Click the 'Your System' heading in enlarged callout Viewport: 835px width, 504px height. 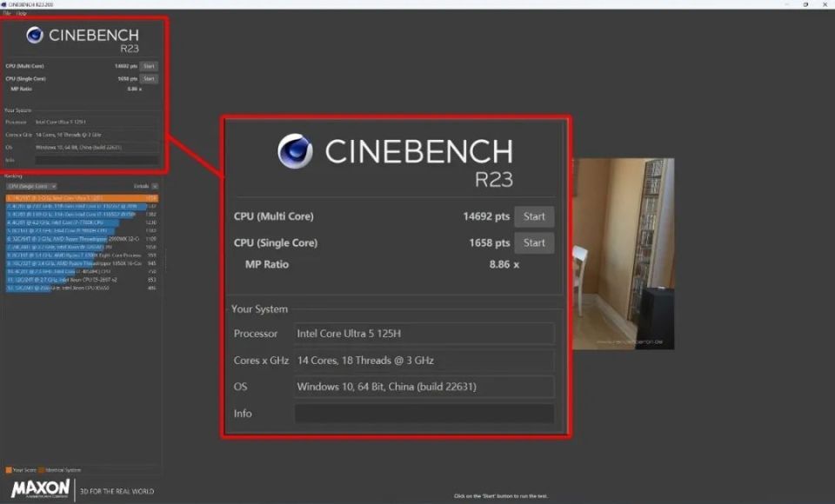(x=259, y=309)
